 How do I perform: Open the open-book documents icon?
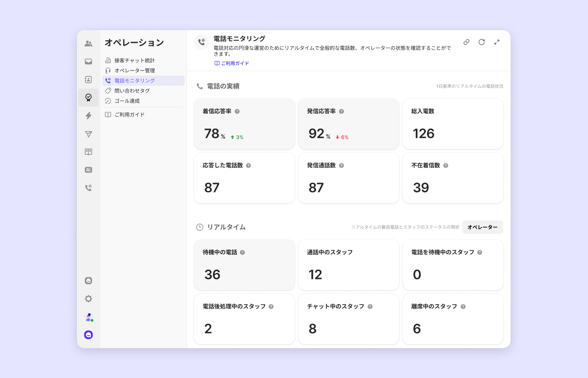point(88,152)
